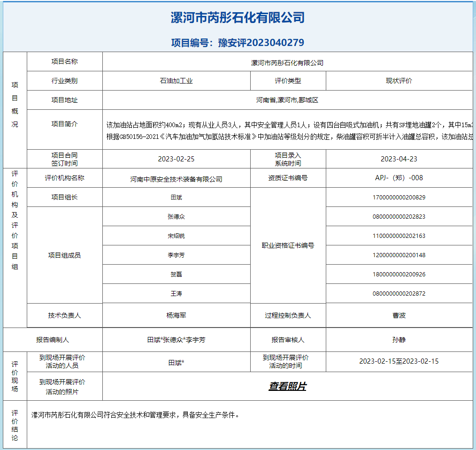This screenshot has height=450, width=476.
Task: Open the 查看照片 photo link
Action: coord(287,386)
